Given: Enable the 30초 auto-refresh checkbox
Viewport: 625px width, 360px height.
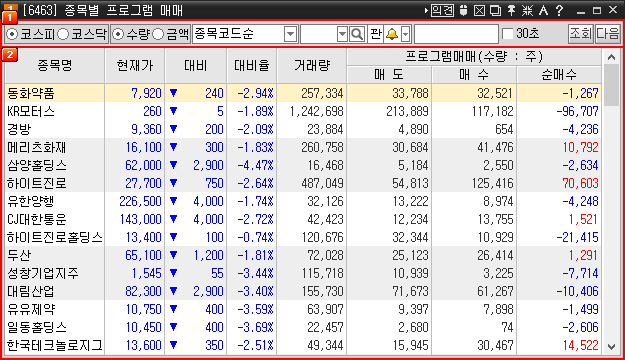Looking at the screenshot, I should (507, 34).
